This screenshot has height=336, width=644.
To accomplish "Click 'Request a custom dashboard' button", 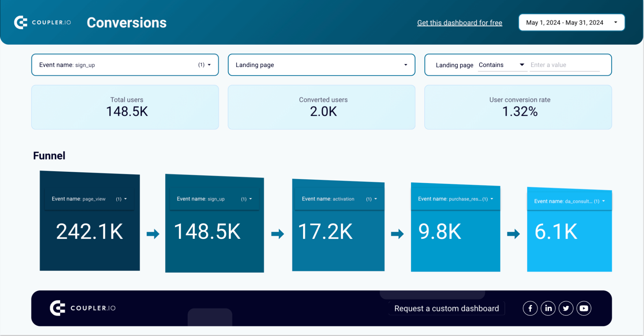I will [447, 308].
